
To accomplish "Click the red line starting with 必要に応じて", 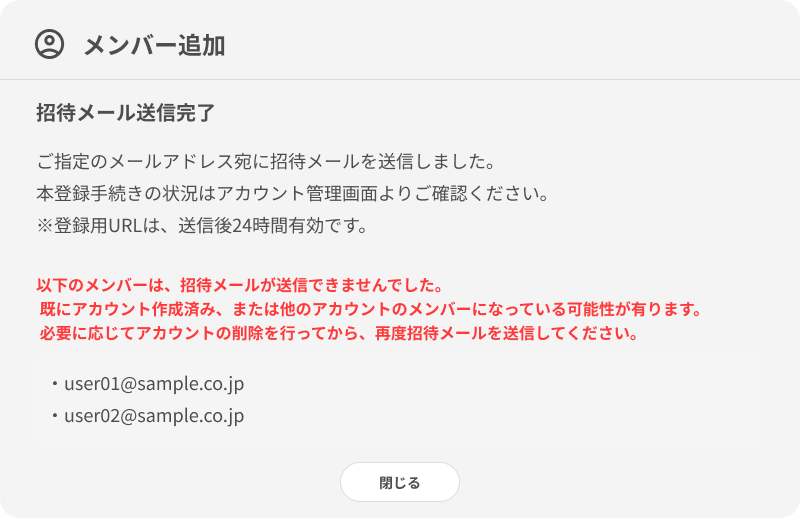I will (x=339, y=333).
